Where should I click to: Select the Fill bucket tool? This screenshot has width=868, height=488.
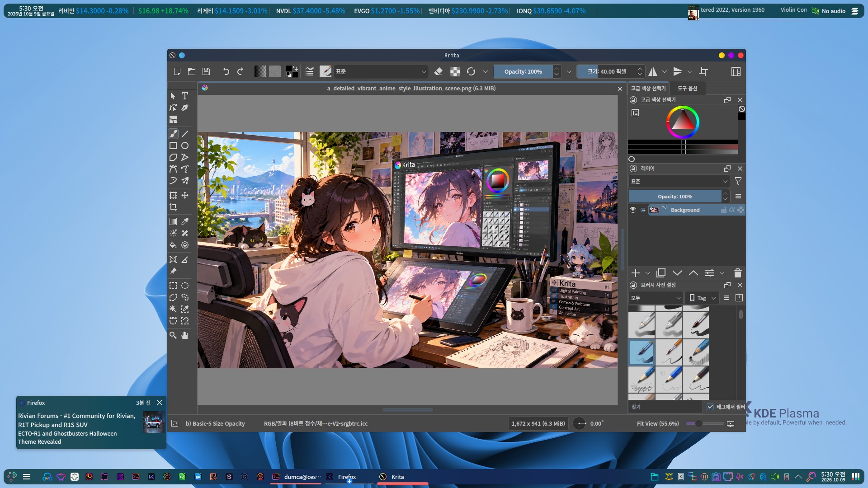click(x=173, y=245)
